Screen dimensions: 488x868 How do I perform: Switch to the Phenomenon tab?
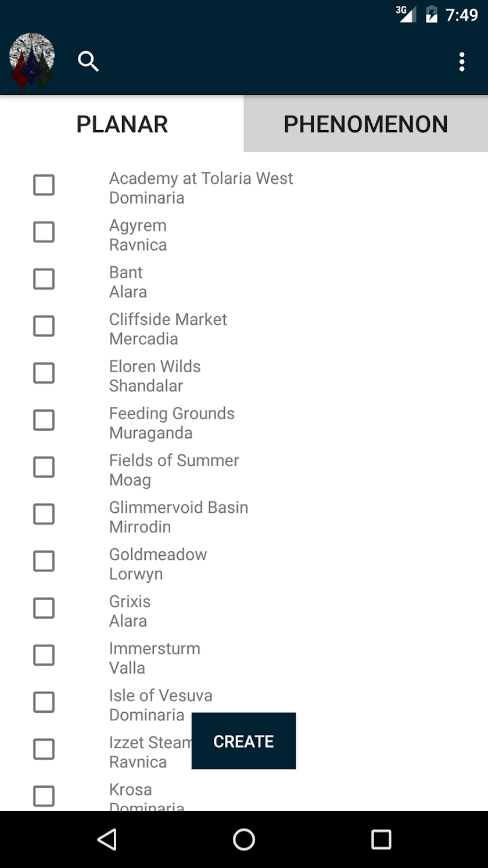[x=366, y=124]
